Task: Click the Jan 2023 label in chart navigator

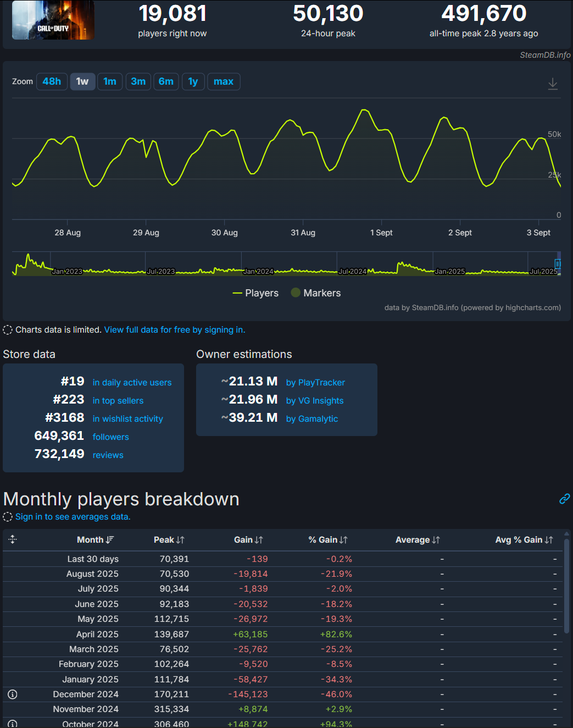Action: 67,272
